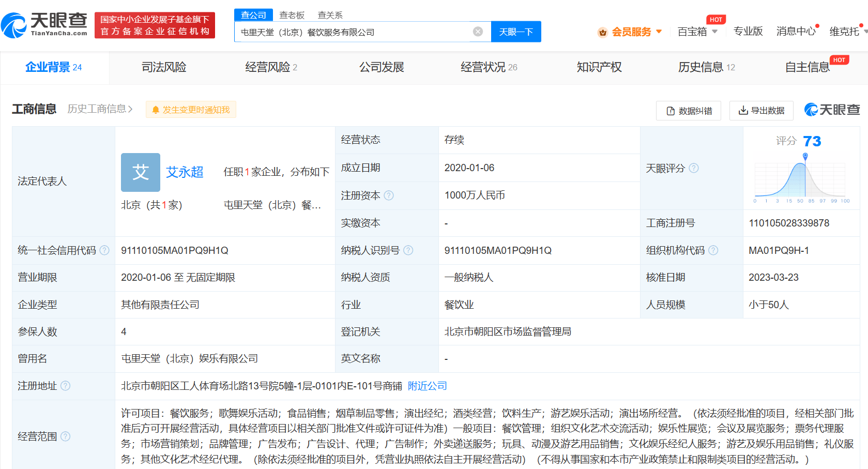The height and width of the screenshot is (469, 868).
Task: Select the 曾用名 value 屯里天堂（北京）娱乐有限公司
Action: tap(189, 358)
